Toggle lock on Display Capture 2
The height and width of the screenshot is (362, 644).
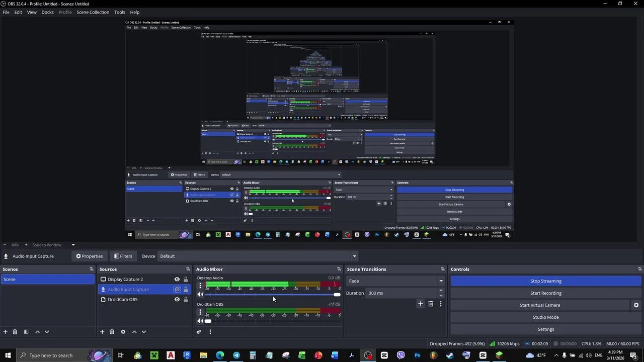[186, 280]
